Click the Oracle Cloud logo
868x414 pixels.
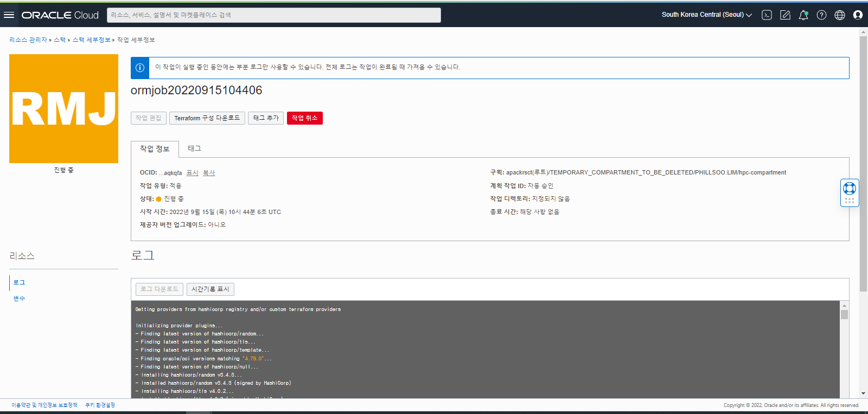point(60,15)
